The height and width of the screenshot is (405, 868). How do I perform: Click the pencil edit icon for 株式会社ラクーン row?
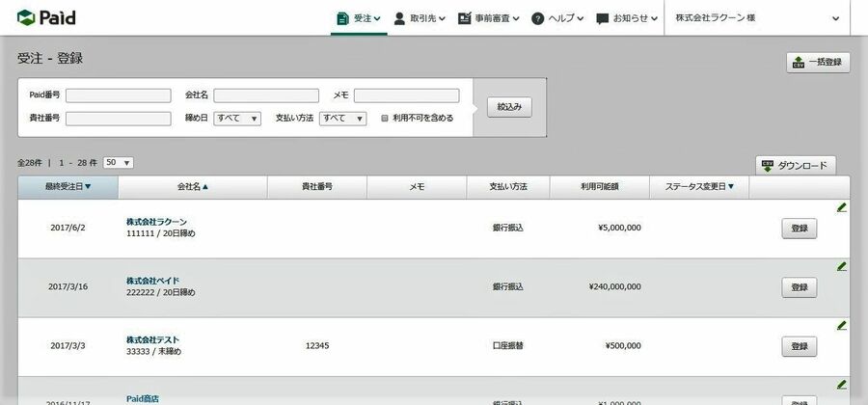point(841,206)
